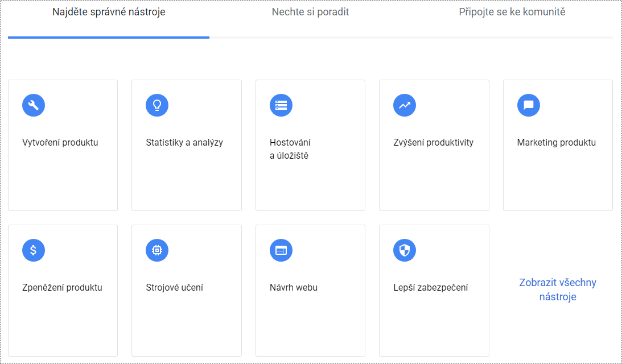
Task: Open the Hostování a úložiště card text
Action: 290,148
